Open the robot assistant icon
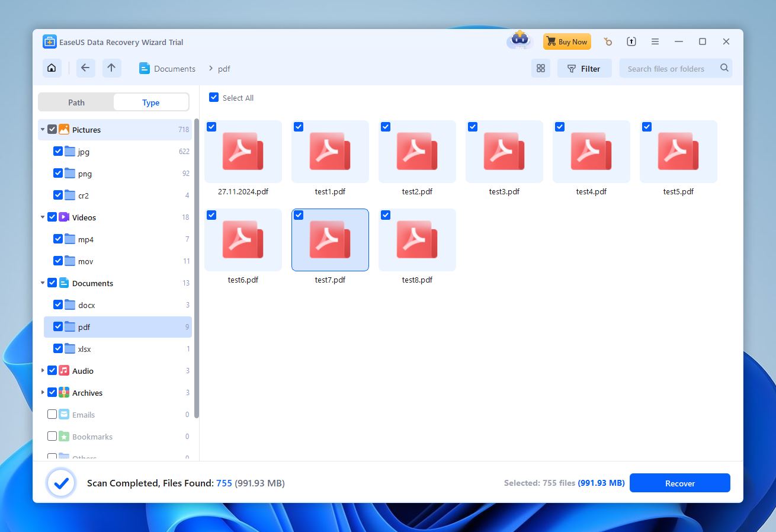Screen dimensions: 776x532 coord(520,41)
